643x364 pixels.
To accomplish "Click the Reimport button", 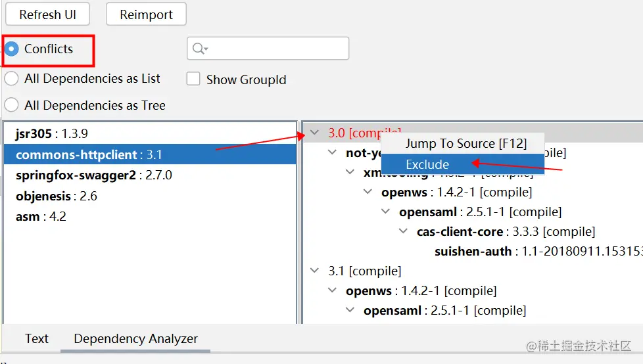I will pos(146,14).
